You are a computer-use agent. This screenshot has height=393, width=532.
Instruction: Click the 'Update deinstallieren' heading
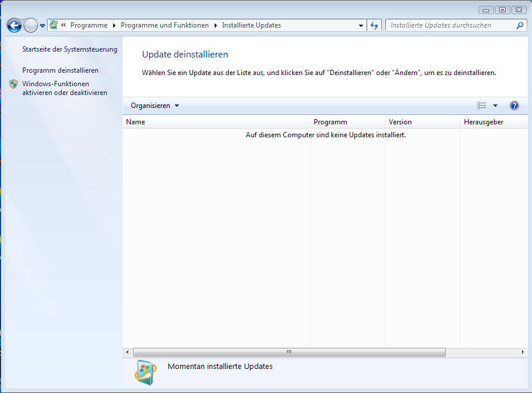185,55
